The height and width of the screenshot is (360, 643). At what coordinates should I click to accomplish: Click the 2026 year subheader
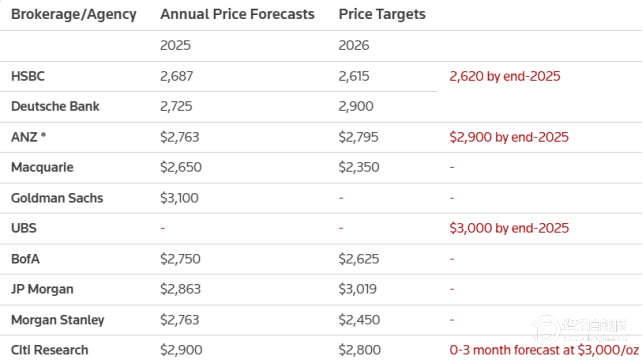(354, 45)
